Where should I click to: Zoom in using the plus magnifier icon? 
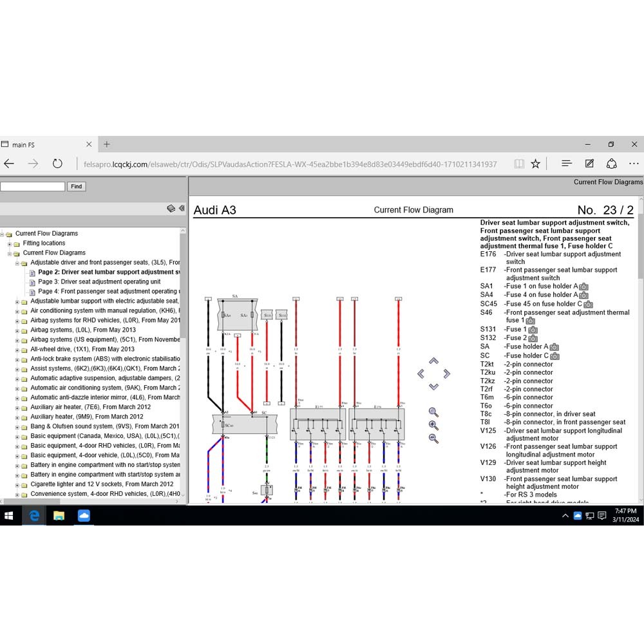[433, 425]
